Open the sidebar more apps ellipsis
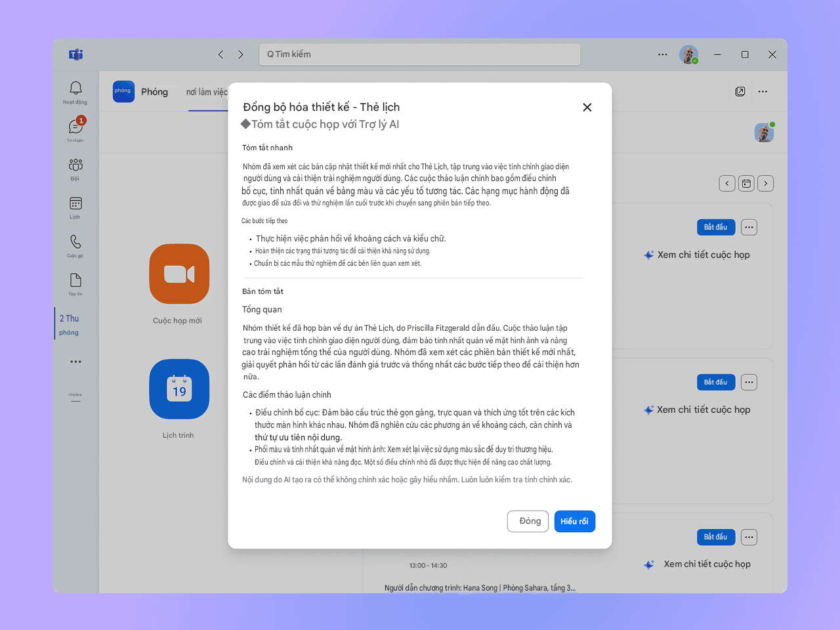The height and width of the screenshot is (630, 840). coord(76,362)
